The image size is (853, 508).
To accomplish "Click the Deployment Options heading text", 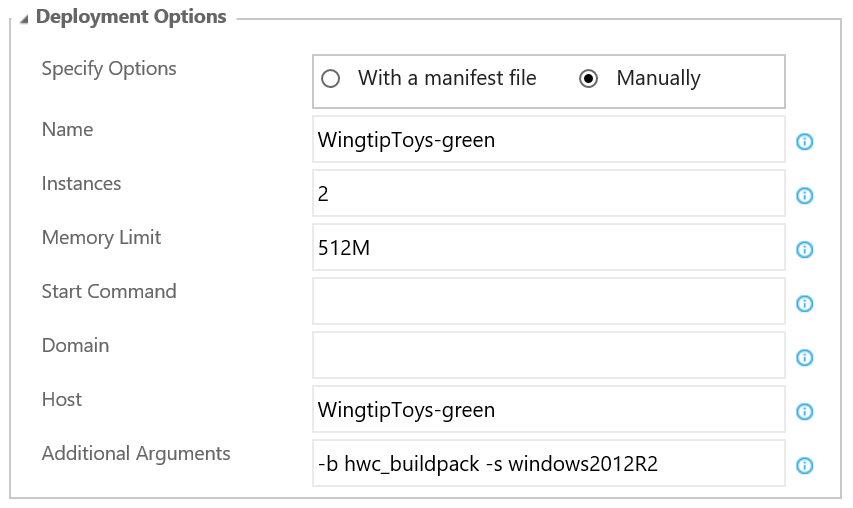I will [x=131, y=17].
